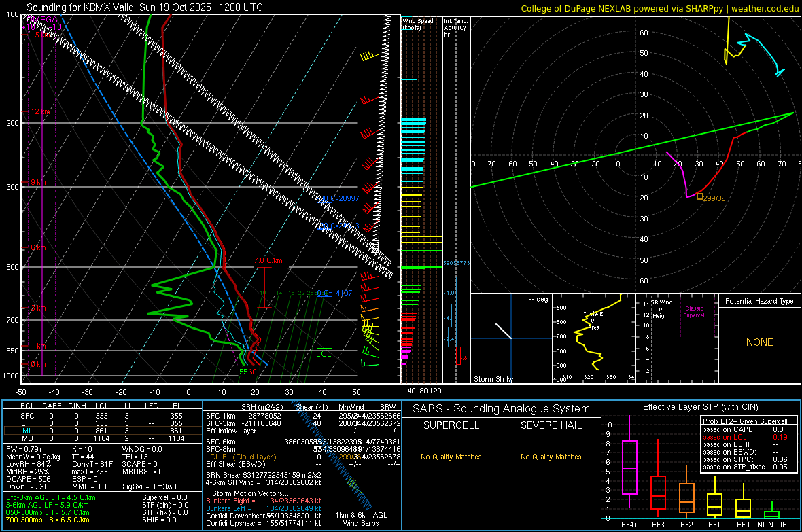Select the SFC parcel row

pyautogui.click(x=101, y=416)
